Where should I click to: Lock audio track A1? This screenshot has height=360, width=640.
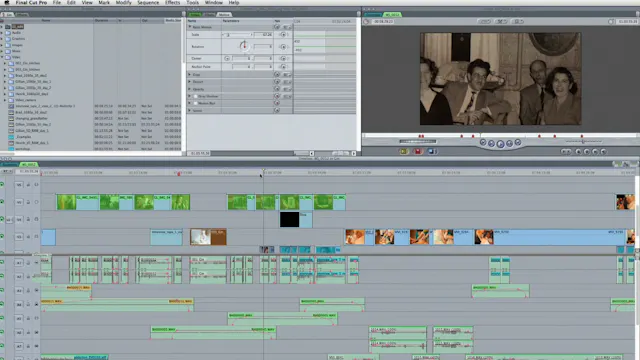click(x=28, y=262)
